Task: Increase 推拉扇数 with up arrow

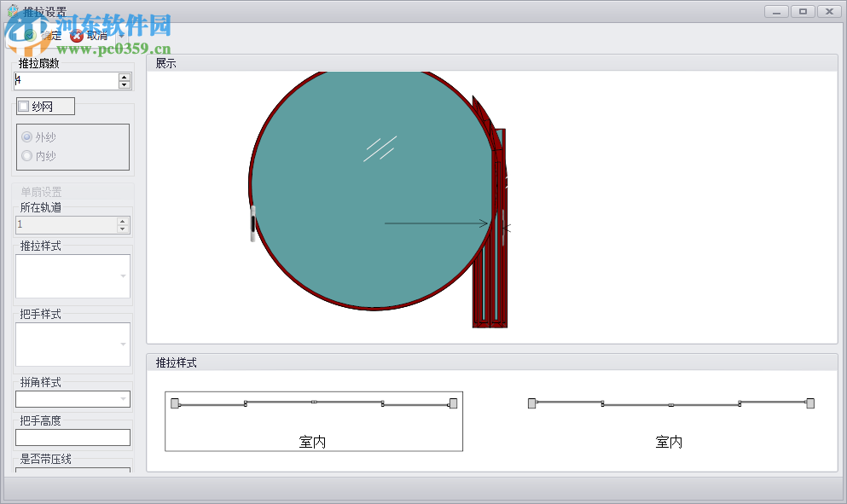Action: point(125,78)
